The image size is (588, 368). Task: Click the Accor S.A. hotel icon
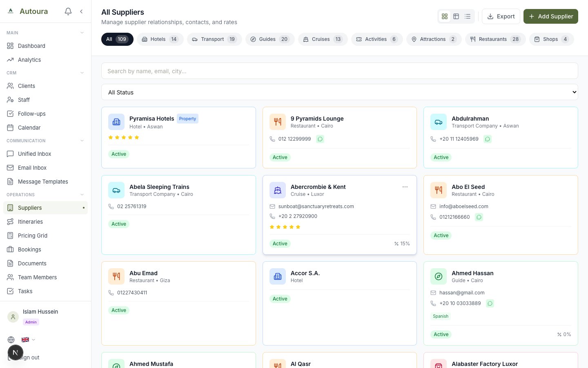tap(278, 276)
